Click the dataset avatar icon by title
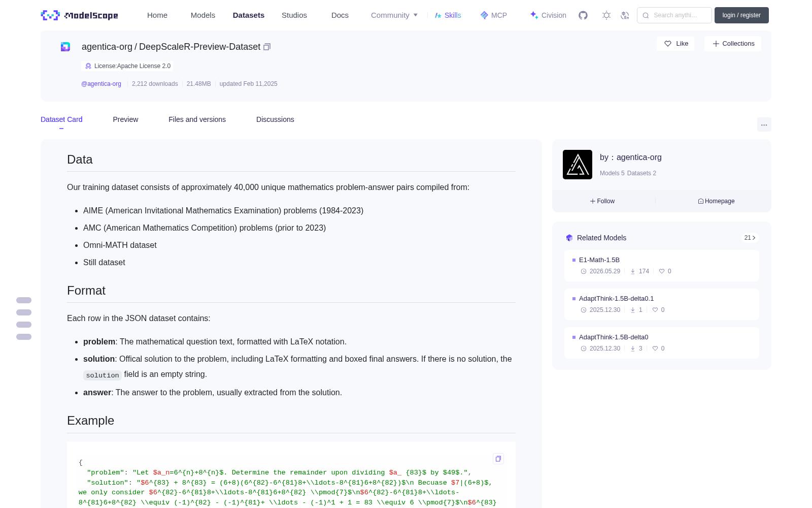Screen dimensions: 812x508 [65, 47]
